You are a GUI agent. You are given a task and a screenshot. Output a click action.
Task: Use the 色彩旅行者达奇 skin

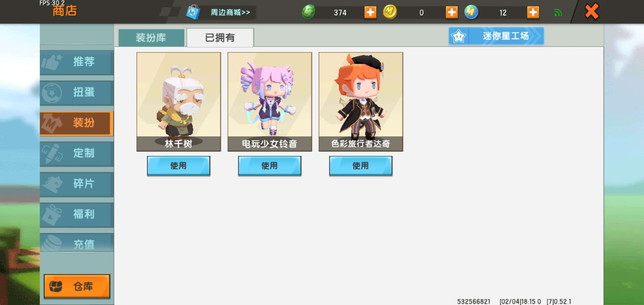coord(361,166)
